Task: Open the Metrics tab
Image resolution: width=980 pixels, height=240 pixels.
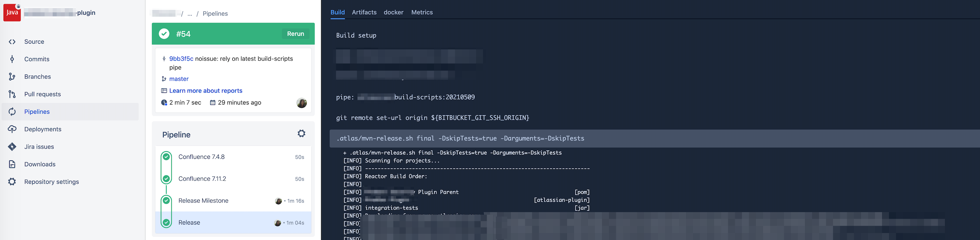Action: 422,12
